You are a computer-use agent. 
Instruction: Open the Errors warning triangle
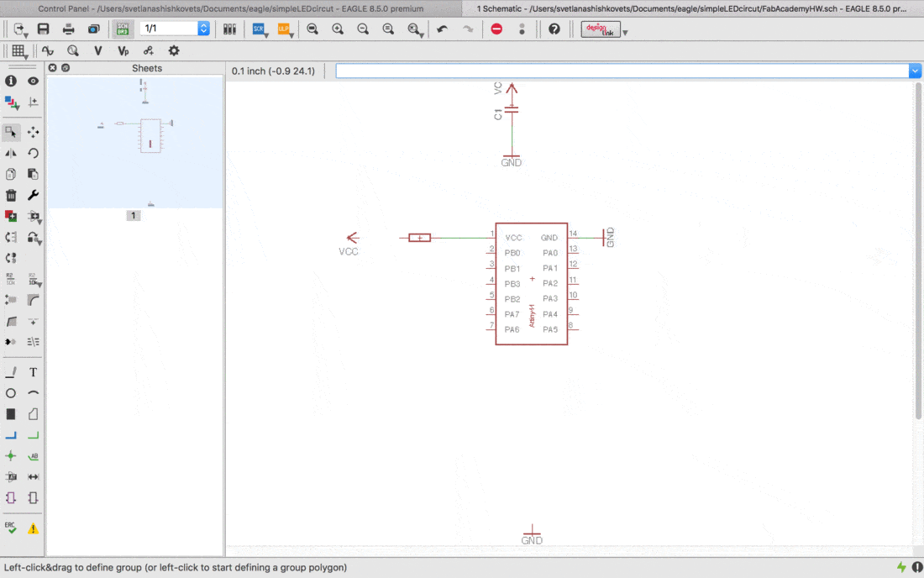pos(33,528)
